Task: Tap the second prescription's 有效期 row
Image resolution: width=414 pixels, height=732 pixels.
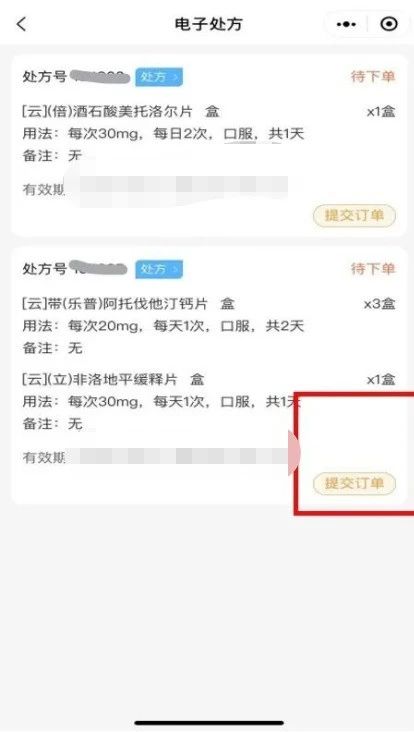Action: click(x=155, y=457)
